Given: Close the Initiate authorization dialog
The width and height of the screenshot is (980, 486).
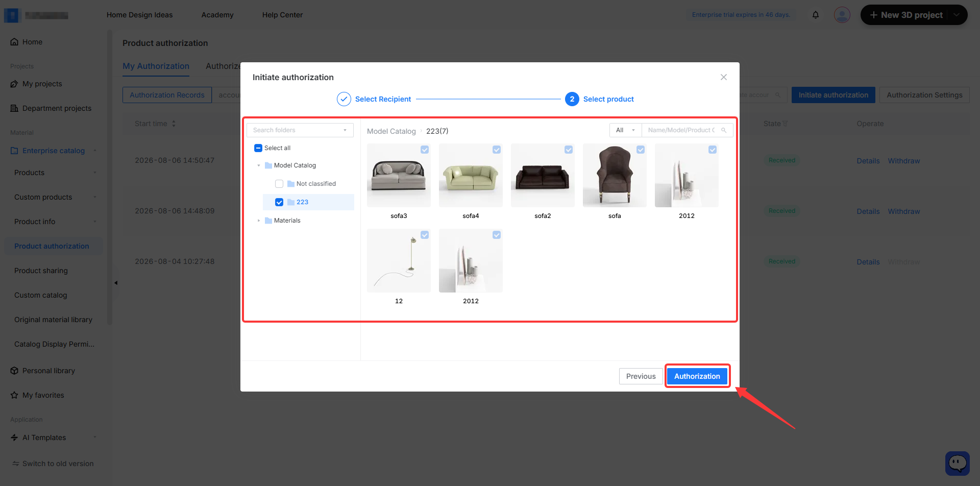Looking at the screenshot, I should [723, 77].
